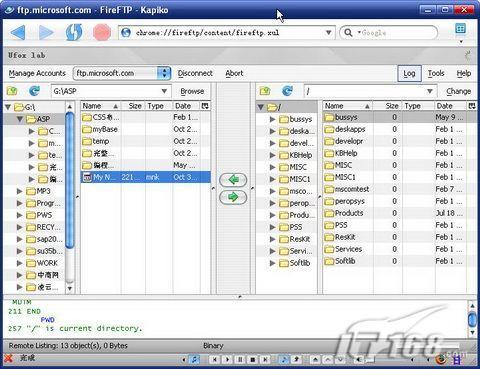Select the RECY... folder in local tree
This screenshot has width=480, height=369.
pos(44,227)
